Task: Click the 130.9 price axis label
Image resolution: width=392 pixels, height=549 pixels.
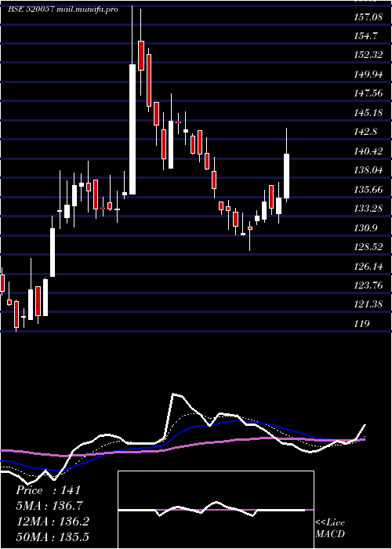Action: point(365,228)
